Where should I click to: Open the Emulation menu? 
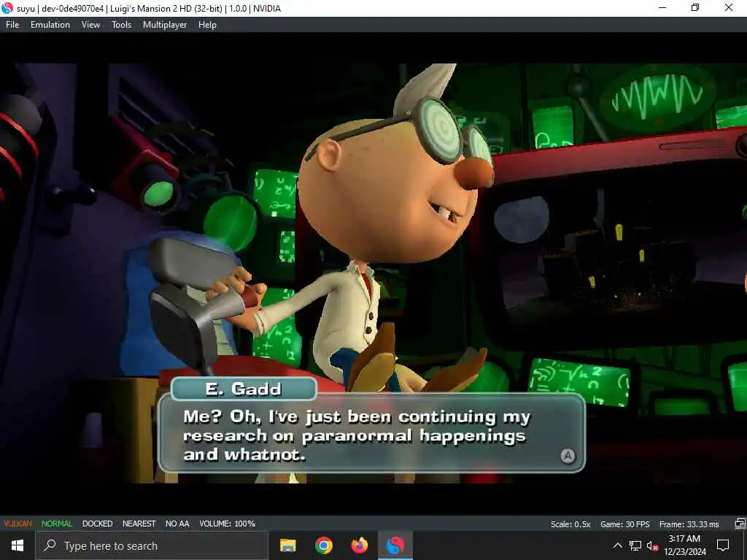click(x=50, y=25)
